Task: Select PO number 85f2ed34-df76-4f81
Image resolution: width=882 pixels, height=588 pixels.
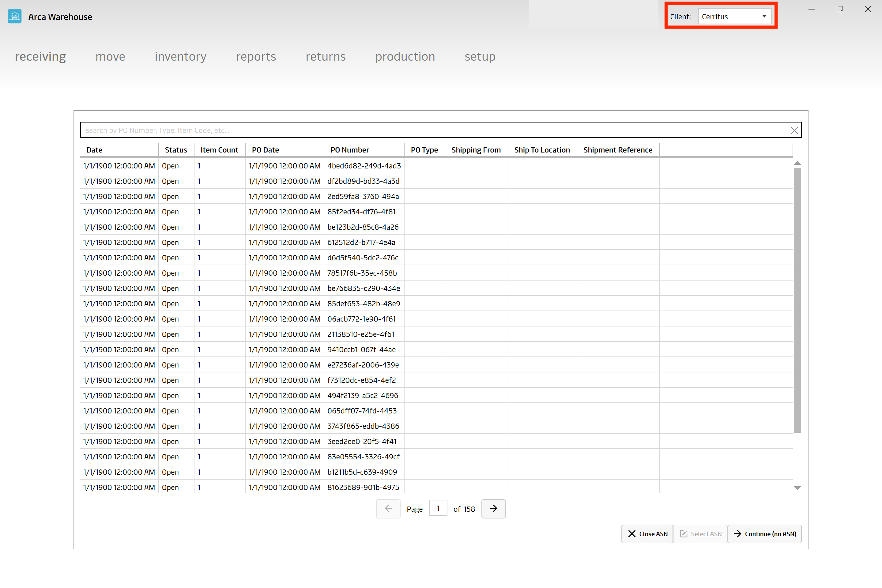Action: (361, 212)
